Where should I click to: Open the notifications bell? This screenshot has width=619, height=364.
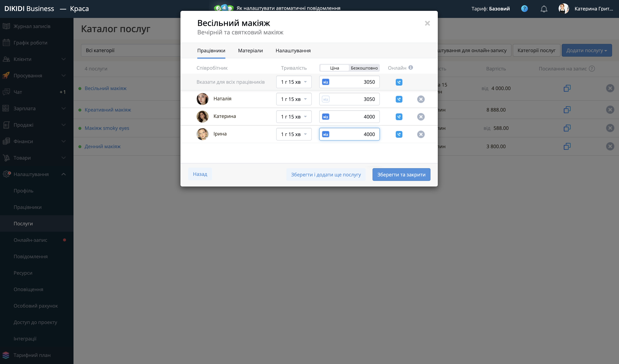(x=544, y=9)
